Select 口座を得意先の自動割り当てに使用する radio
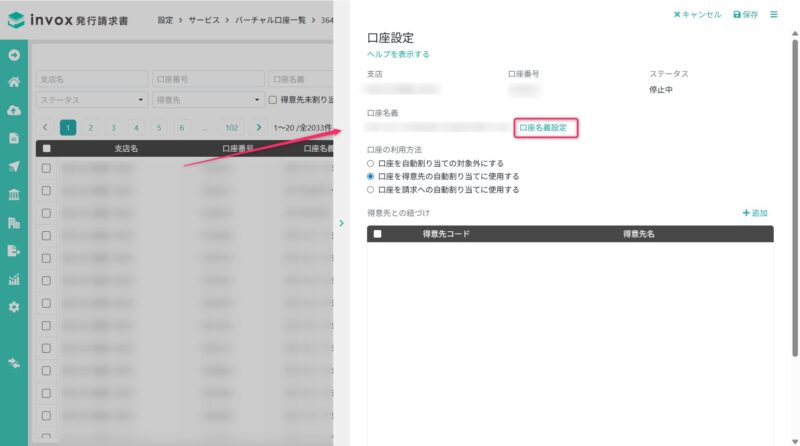 click(x=370, y=176)
